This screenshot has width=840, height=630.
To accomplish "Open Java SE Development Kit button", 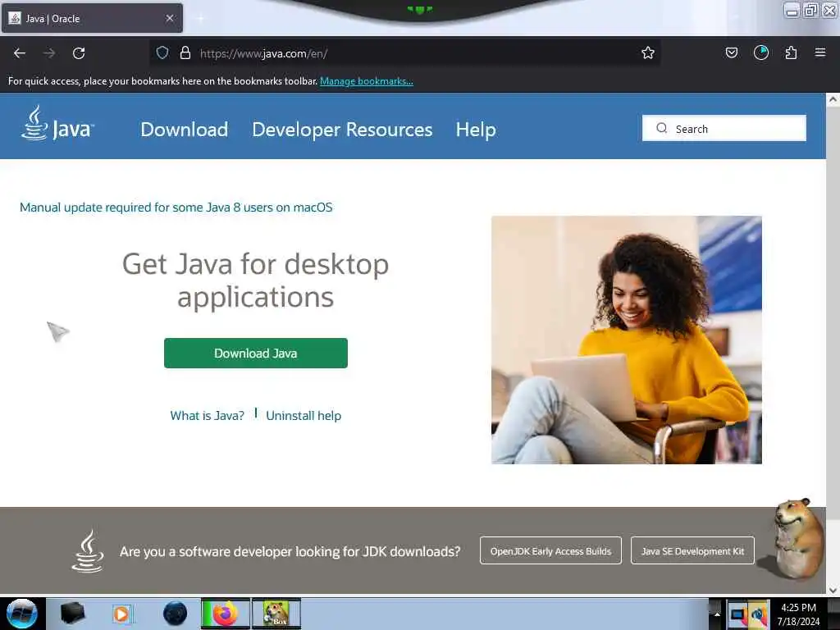I will tap(692, 550).
